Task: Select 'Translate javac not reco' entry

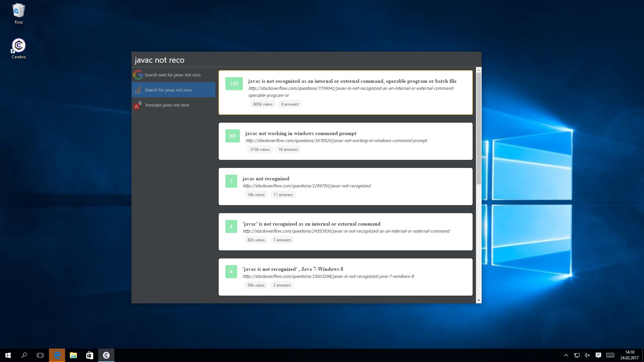Action: tap(167, 105)
